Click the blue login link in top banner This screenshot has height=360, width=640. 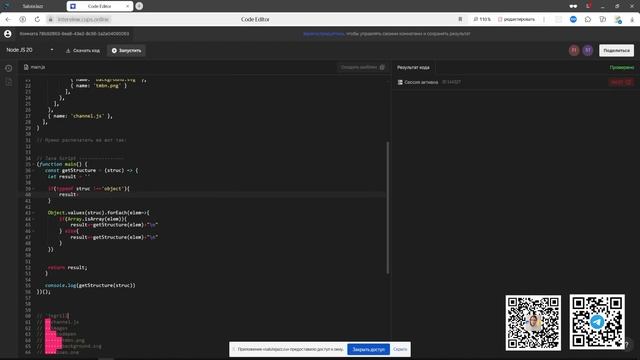[324, 34]
